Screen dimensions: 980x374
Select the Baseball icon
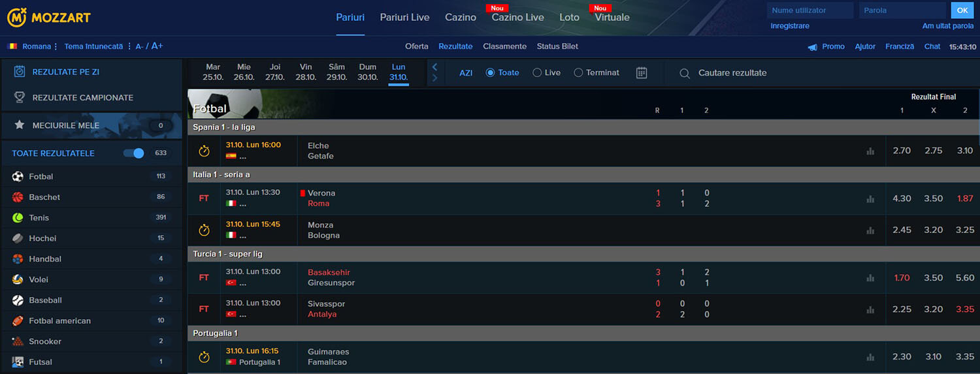(x=18, y=300)
